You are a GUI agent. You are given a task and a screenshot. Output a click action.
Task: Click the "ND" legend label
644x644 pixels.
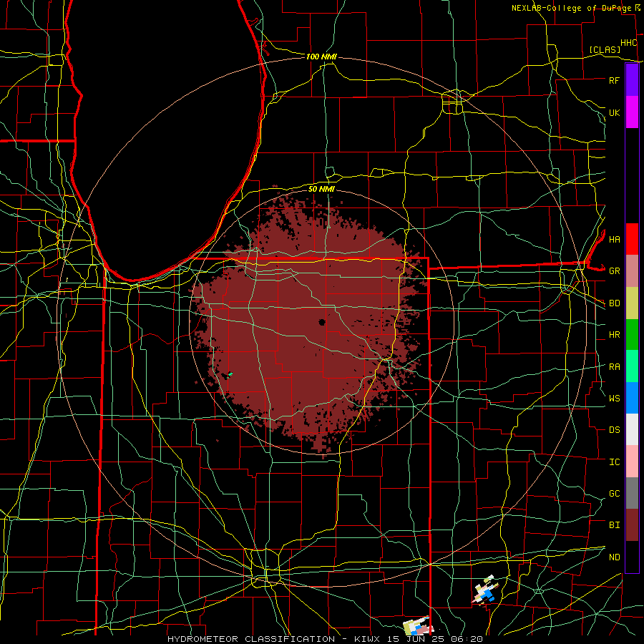click(614, 557)
